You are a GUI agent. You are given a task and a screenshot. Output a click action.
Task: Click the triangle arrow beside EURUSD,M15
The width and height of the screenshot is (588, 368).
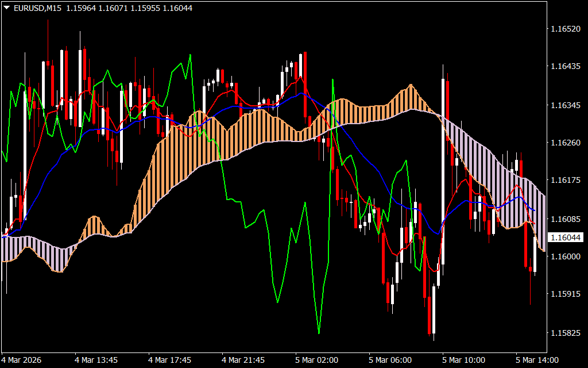click(x=6, y=8)
